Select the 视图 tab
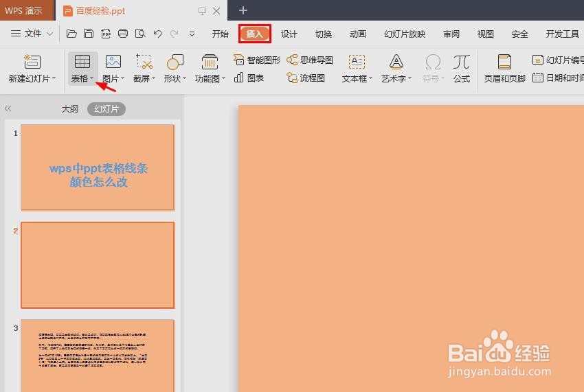The width and height of the screenshot is (584, 392). (485, 34)
